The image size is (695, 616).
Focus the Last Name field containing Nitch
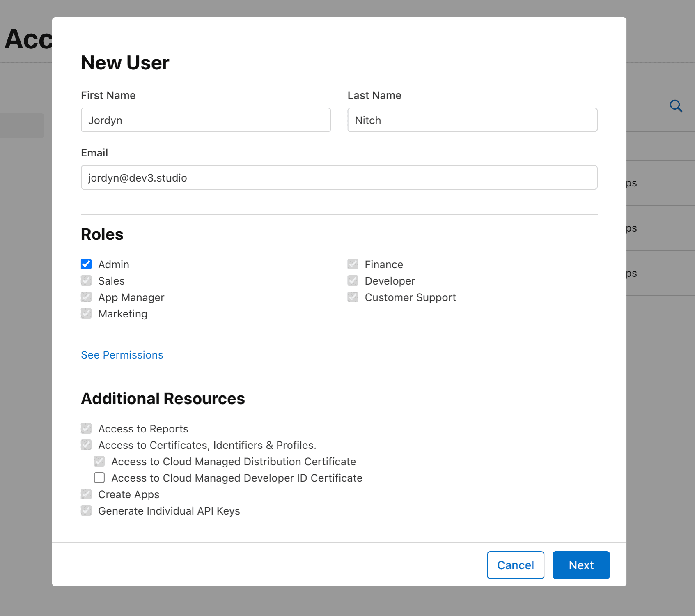[x=473, y=120]
